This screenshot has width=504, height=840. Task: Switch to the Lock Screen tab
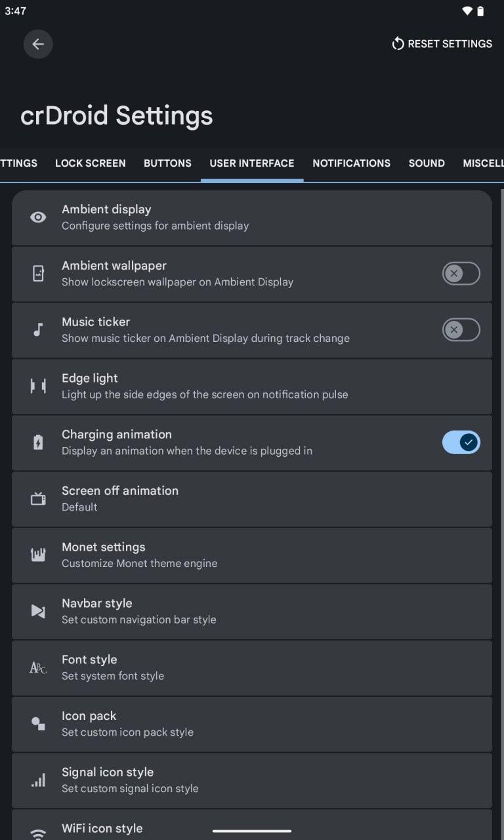(x=91, y=163)
